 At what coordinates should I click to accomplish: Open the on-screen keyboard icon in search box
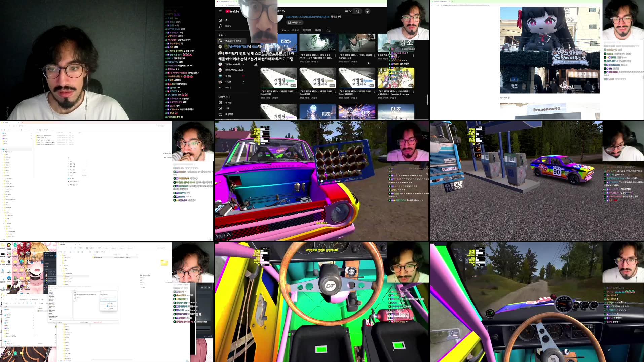(346, 11)
